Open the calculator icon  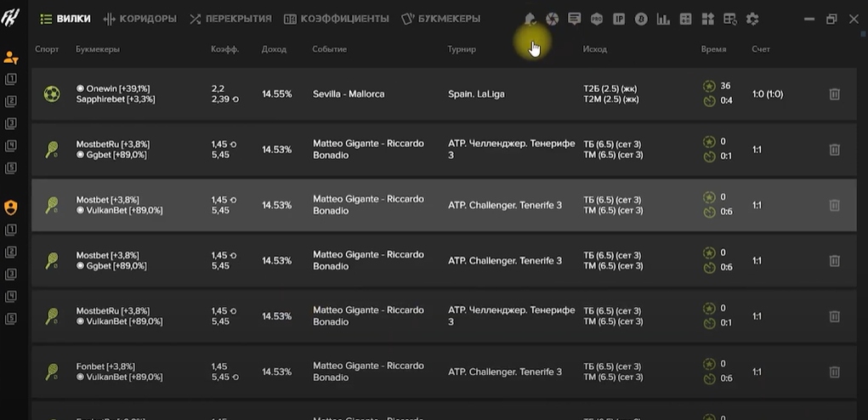point(685,20)
